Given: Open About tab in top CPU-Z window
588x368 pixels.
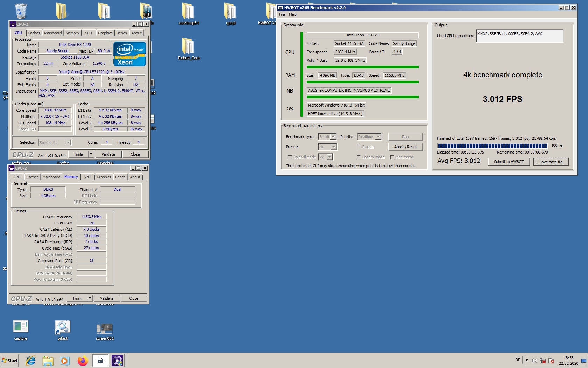Looking at the screenshot, I should [136, 33].
